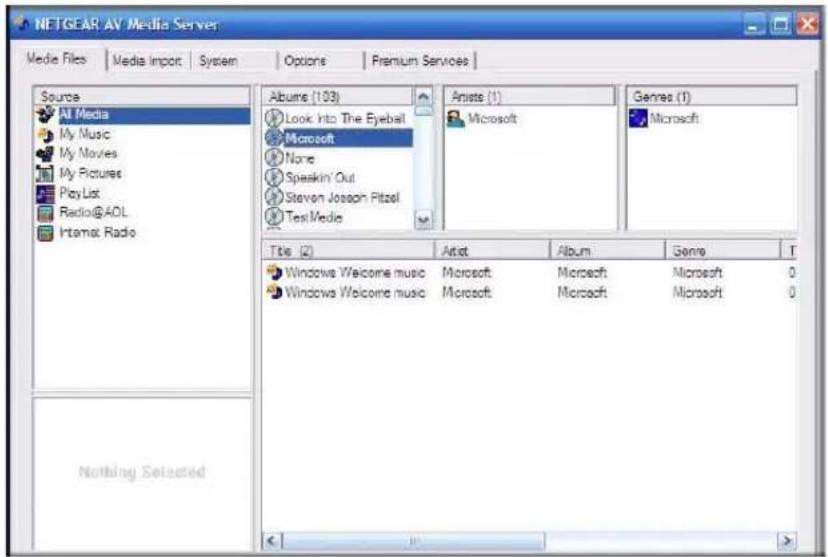Select the second Windows Welcome music title
828x557 pixels.
click(x=355, y=292)
